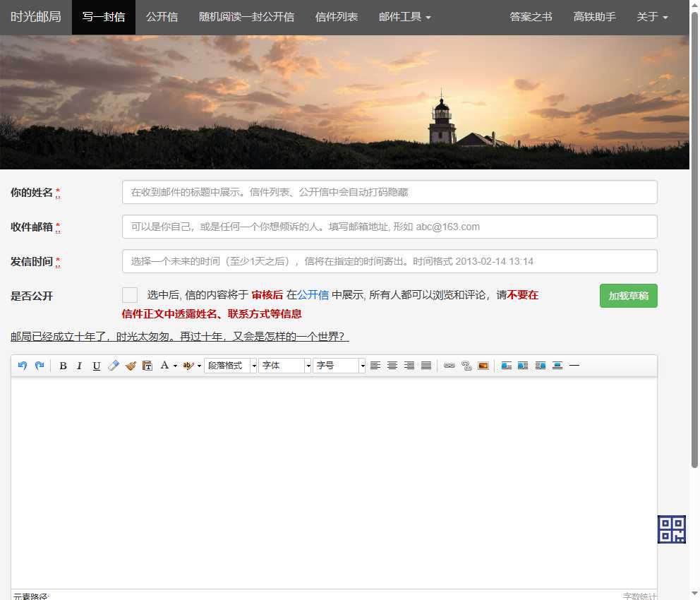This screenshot has height=600, width=700.
Task: Center-align the letter text
Action: pyautogui.click(x=392, y=366)
